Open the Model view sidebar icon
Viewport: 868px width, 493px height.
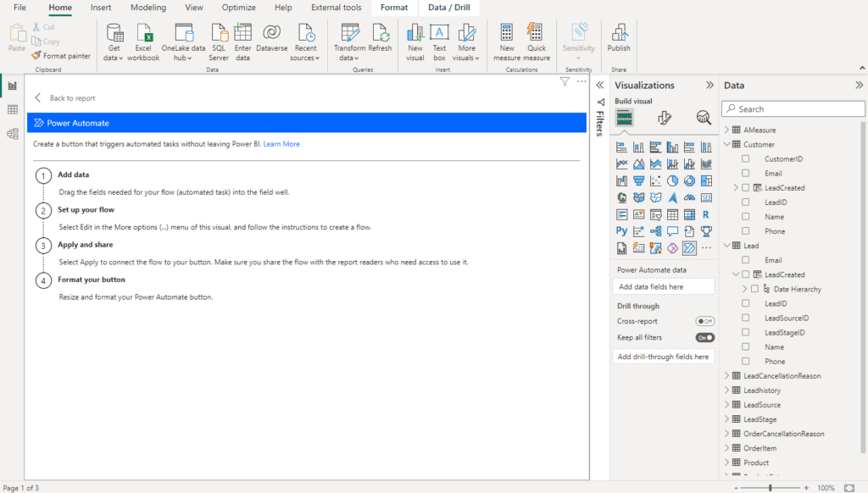(x=13, y=134)
